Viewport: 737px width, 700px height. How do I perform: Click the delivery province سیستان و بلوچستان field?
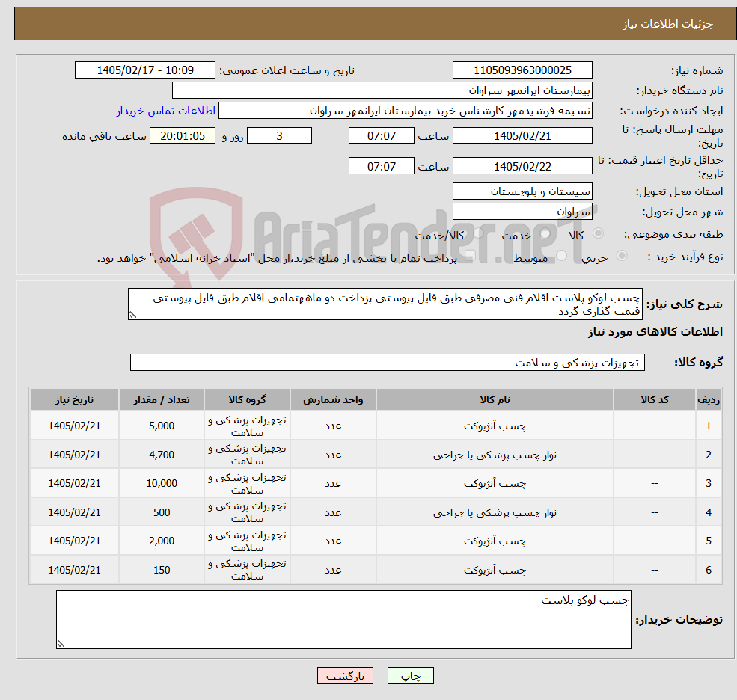tap(522, 191)
